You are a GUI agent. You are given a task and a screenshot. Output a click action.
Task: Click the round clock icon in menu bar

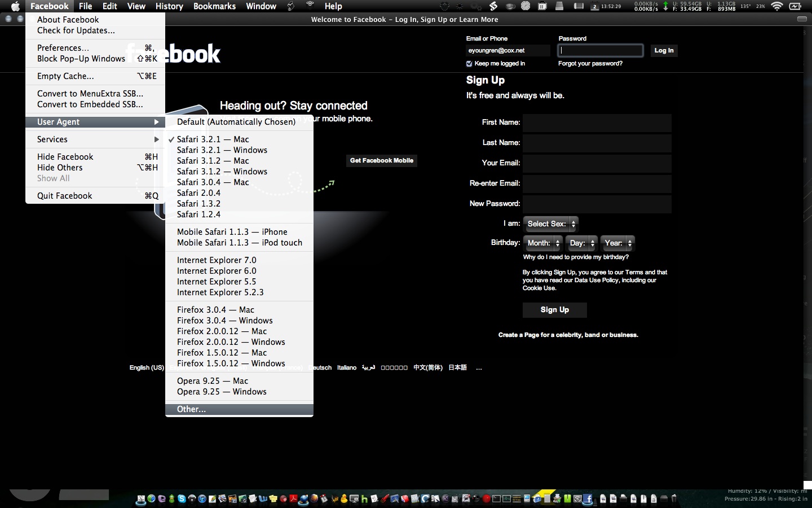coord(525,6)
